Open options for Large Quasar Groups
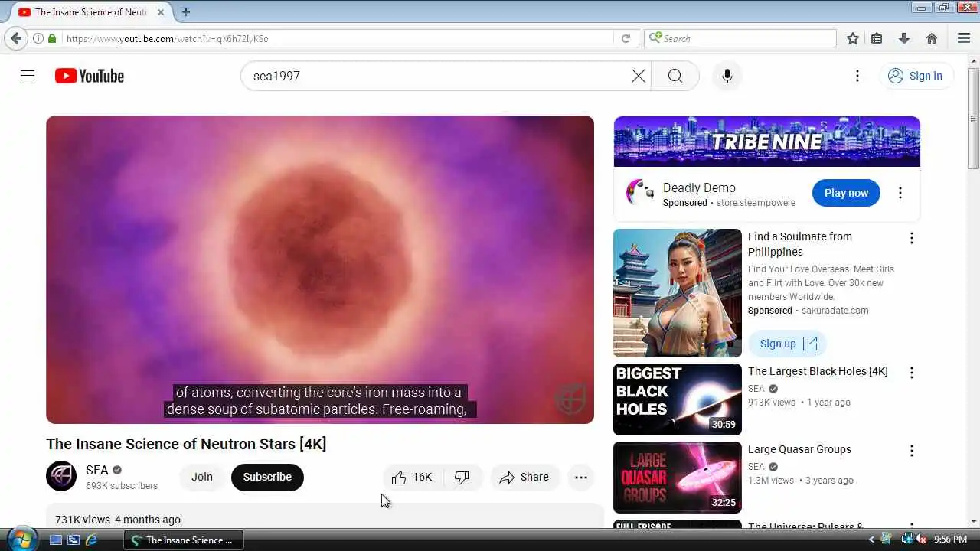This screenshot has width=980, height=551. pyautogui.click(x=911, y=451)
